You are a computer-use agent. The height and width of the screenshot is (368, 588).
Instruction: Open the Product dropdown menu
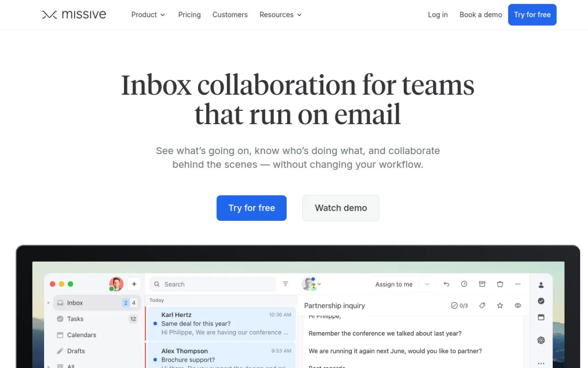point(148,15)
